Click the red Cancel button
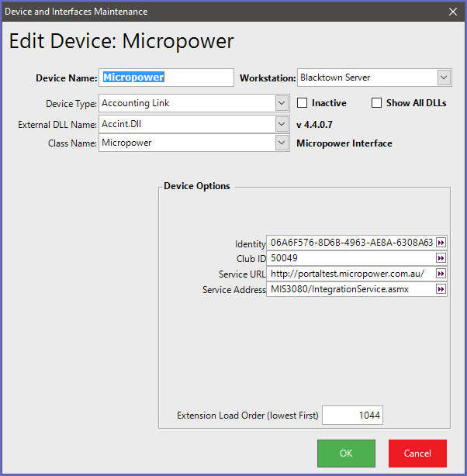 click(417, 454)
